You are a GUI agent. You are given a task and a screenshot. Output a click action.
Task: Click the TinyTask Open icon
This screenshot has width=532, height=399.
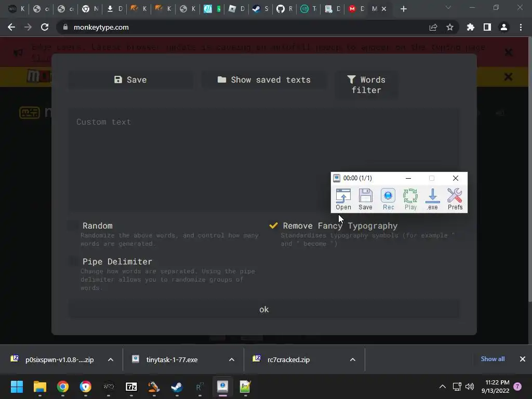pyautogui.click(x=343, y=199)
